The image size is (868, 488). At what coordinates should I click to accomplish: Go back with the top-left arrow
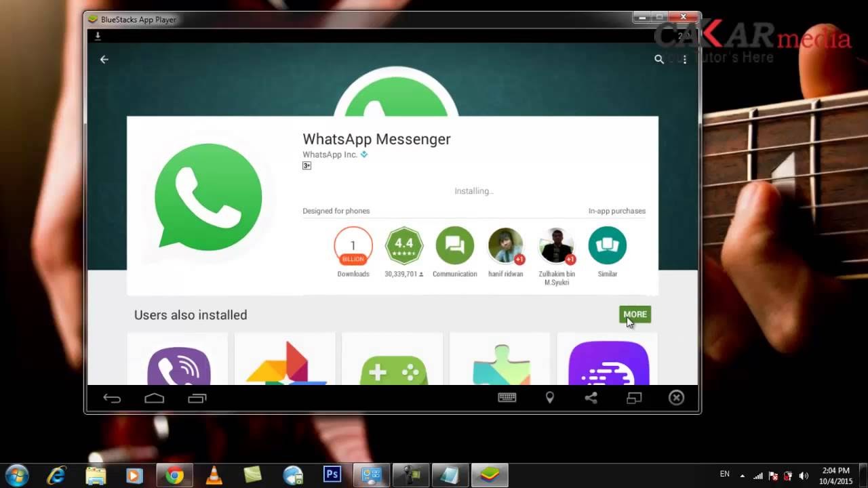click(x=104, y=60)
